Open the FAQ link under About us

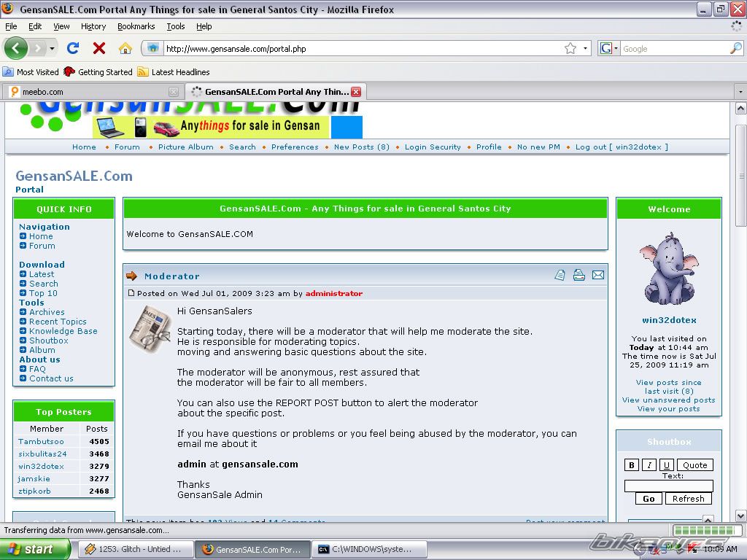[37, 369]
